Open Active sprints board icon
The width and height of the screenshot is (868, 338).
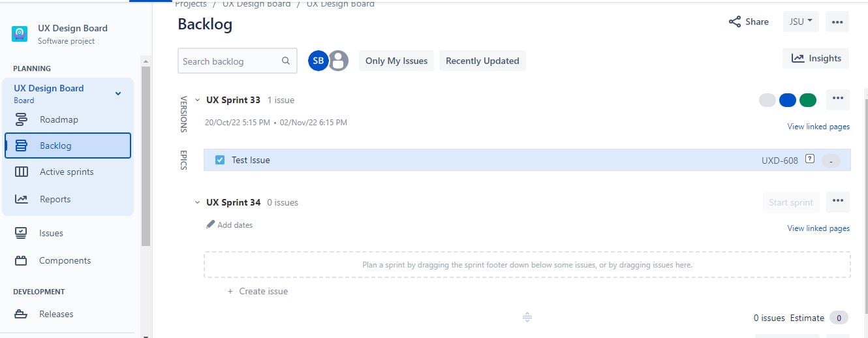(22, 172)
